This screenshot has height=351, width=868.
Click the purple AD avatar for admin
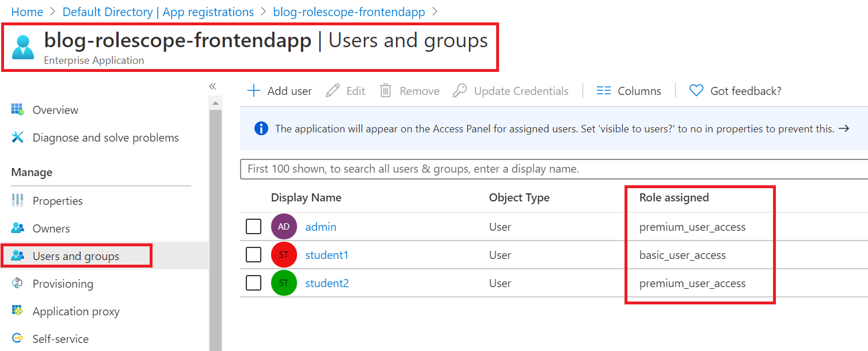click(284, 227)
